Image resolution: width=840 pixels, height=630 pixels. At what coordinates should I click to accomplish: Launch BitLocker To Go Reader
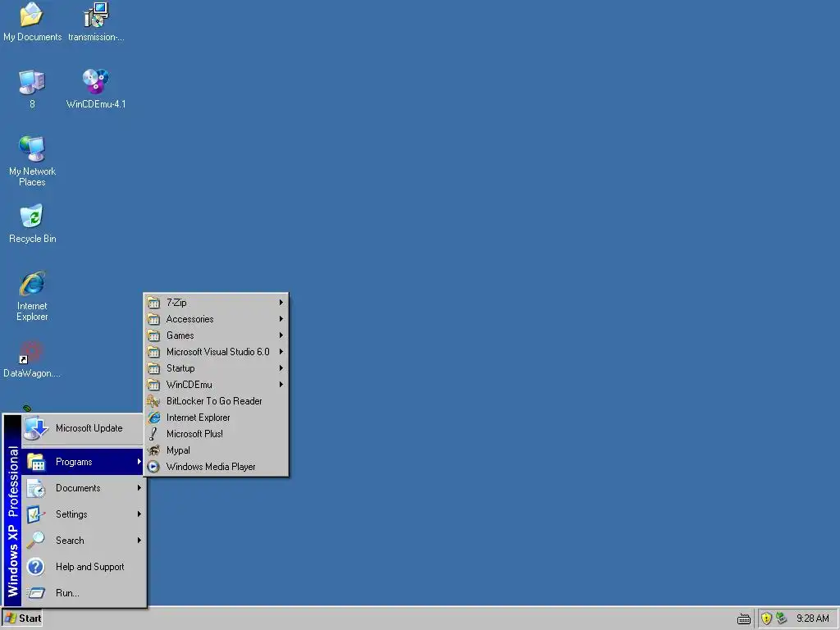[x=216, y=400]
